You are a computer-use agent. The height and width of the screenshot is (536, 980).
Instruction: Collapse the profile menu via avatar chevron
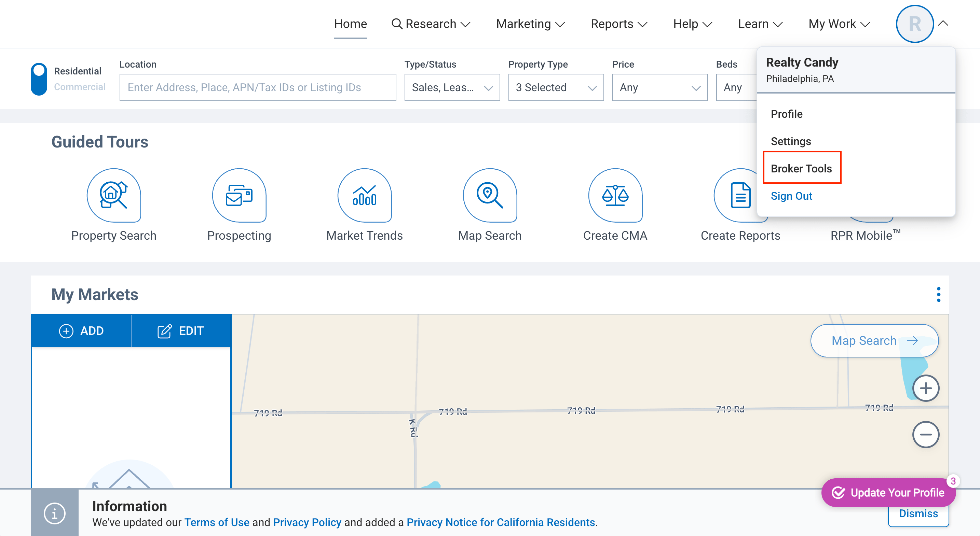[x=943, y=24]
